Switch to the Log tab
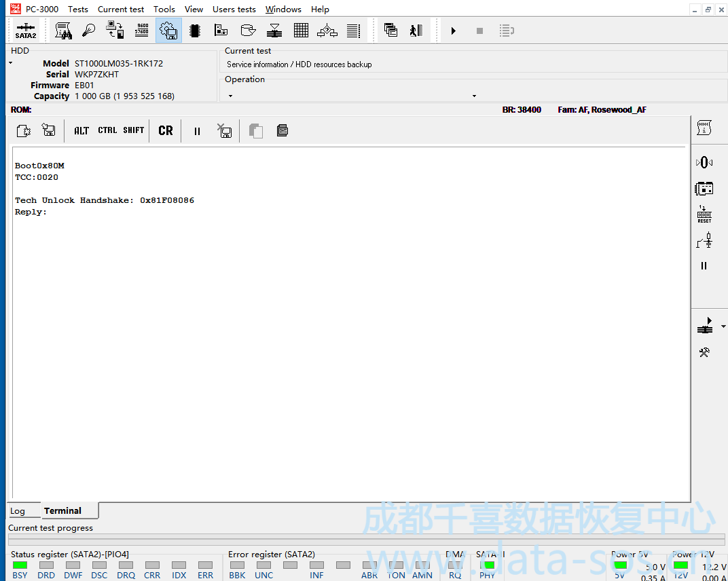Screen dimensions: 728x581 click(18, 511)
